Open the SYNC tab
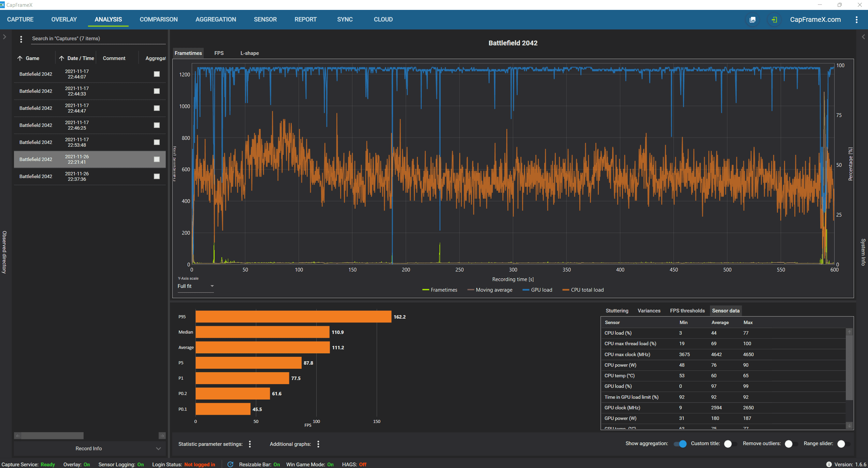This screenshot has width=868, height=468. click(x=345, y=19)
